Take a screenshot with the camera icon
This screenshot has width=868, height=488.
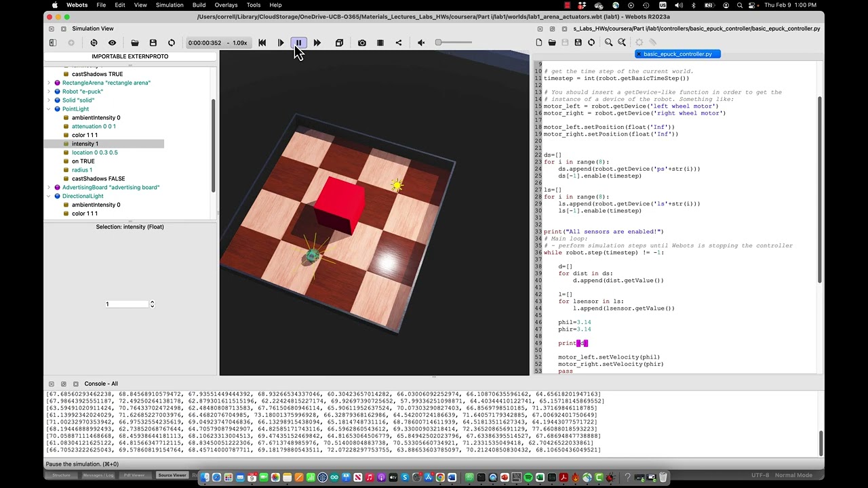362,43
